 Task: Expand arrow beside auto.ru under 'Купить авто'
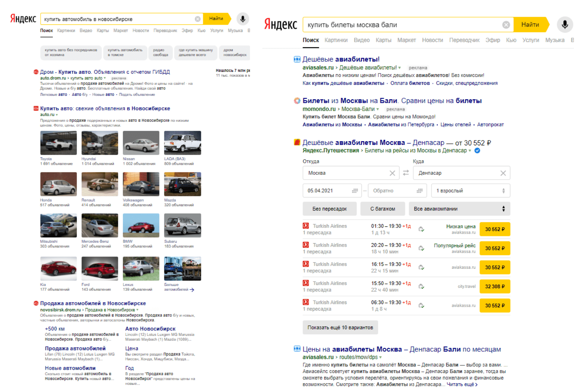[57, 115]
